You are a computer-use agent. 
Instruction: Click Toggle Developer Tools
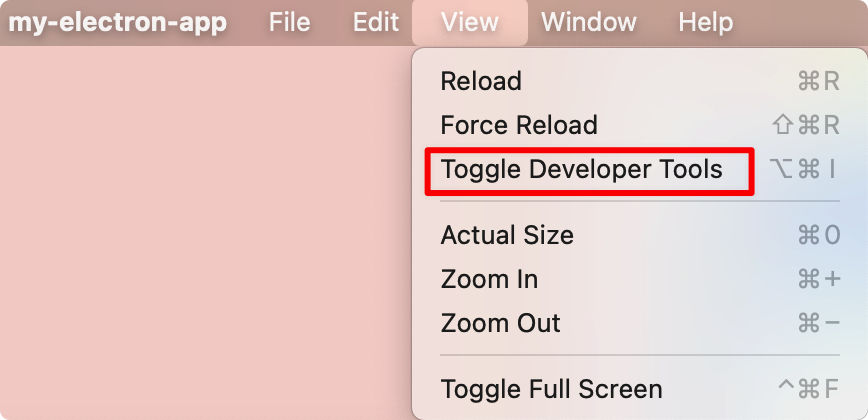tap(640, 169)
